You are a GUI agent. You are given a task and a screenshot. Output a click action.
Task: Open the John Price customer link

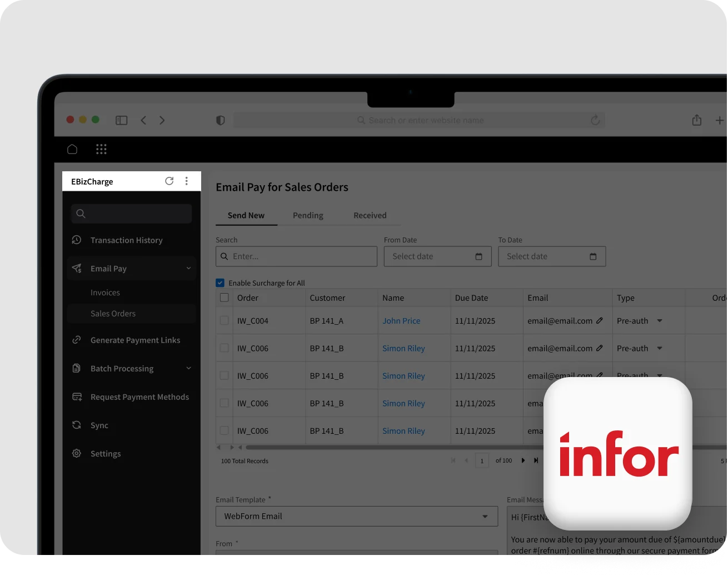401,321
